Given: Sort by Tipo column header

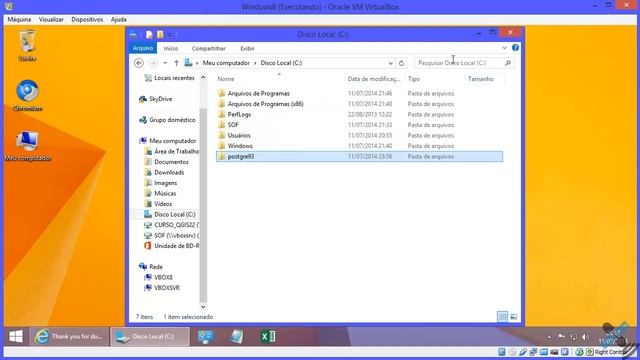Looking at the screenshot, I should point(435,79).
